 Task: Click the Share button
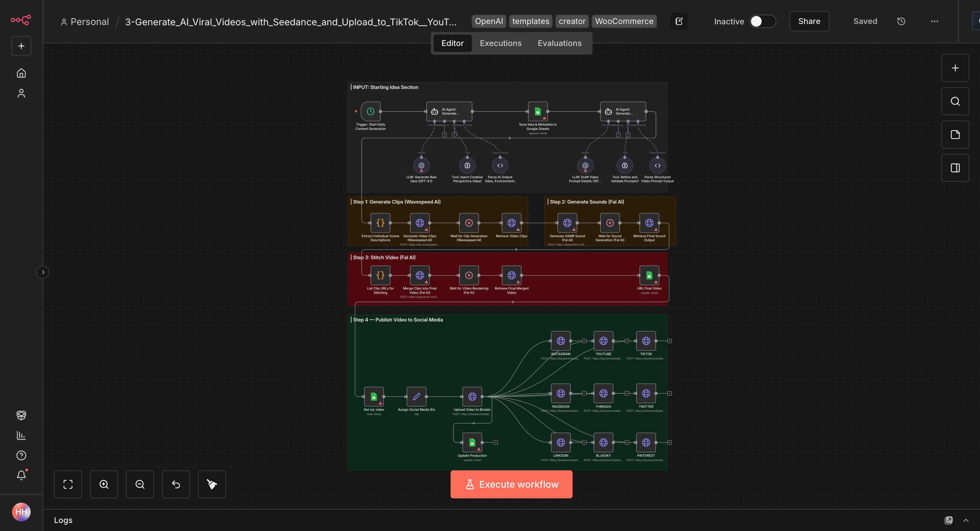(809, 21)
